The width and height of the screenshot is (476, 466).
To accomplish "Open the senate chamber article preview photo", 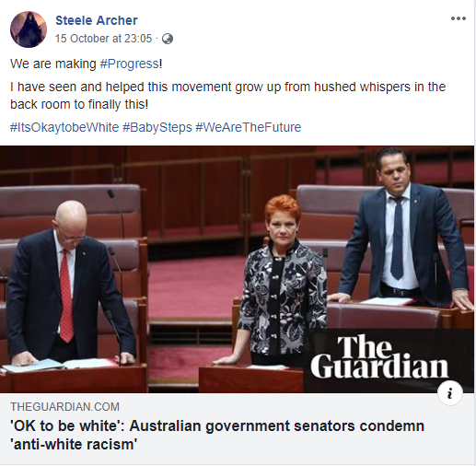I will click(237, 269).
